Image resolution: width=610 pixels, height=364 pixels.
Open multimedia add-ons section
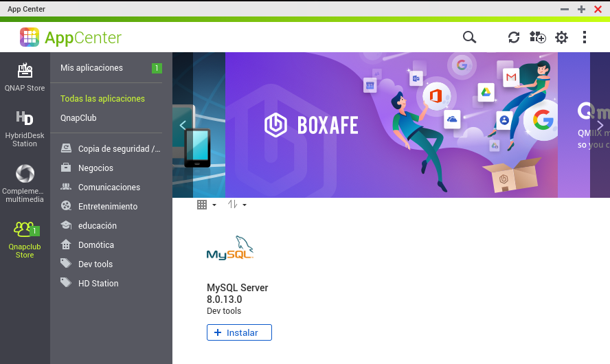coord(25,183)
